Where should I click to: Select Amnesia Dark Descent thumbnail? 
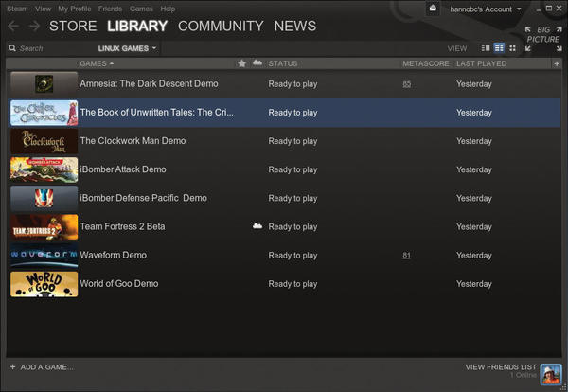pos(44,84)
